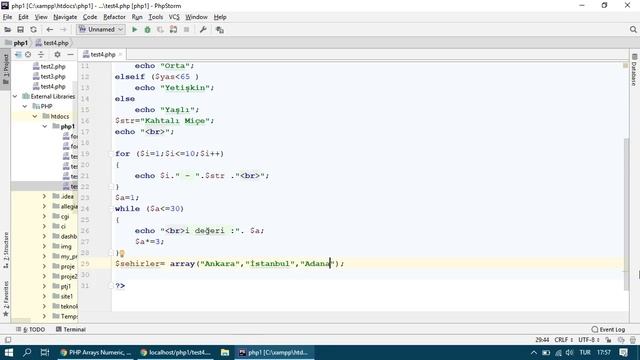Open the Refactor menu
This screenshot has width=640, height=360.
click(114, 17)
